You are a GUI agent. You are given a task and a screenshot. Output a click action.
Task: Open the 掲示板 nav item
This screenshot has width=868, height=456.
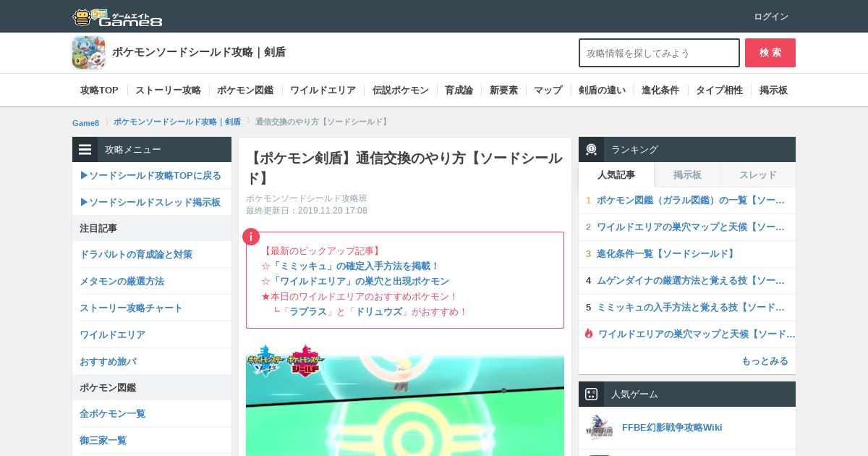tap(773, 90)
